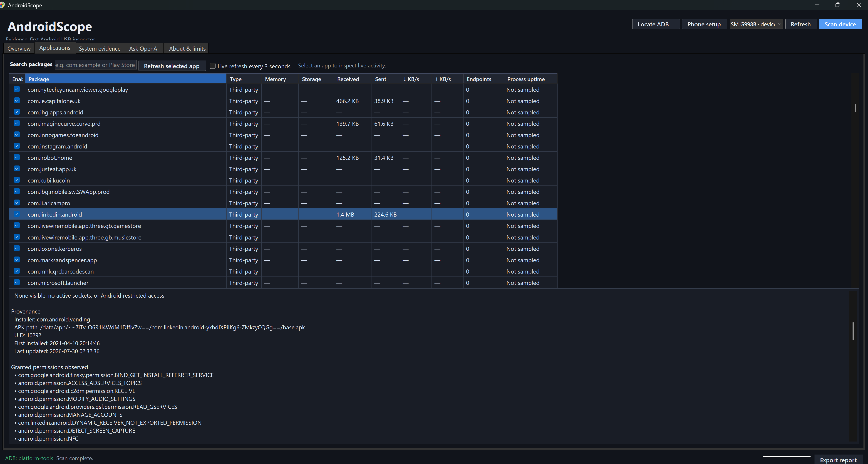This screenshot has height=464, width=868.
Task: Open the System evidence tab
Action: (x=100, y=49)
